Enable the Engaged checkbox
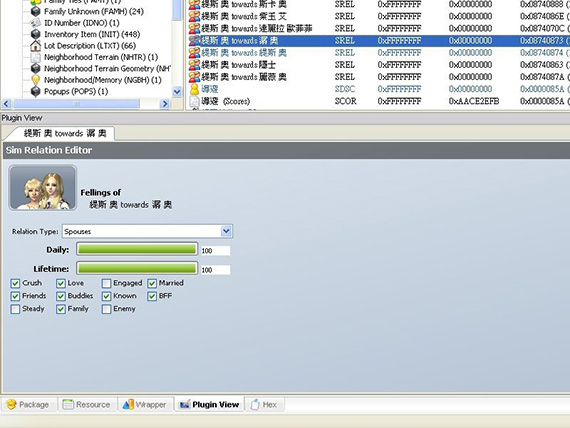Image resolution: width=570 pixels, height=428 pixels. pyautogui.click(x=106, y=283)
